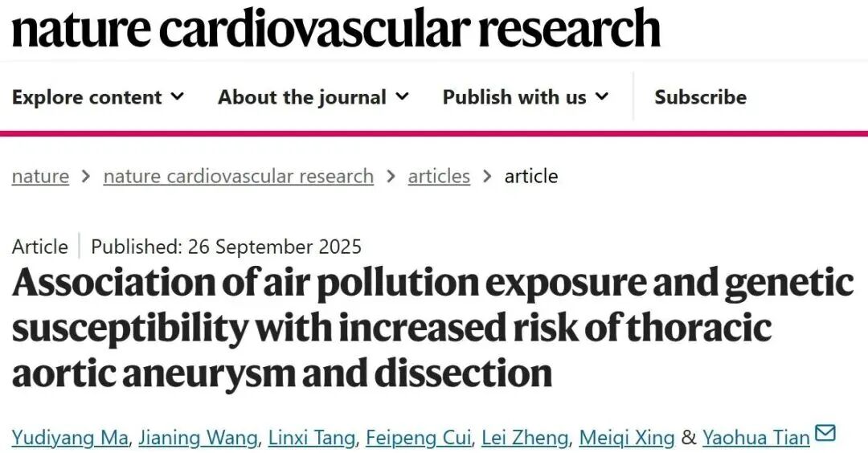Expand the About the journal chevron
868x453 pixels.
(x=402, y=97)
